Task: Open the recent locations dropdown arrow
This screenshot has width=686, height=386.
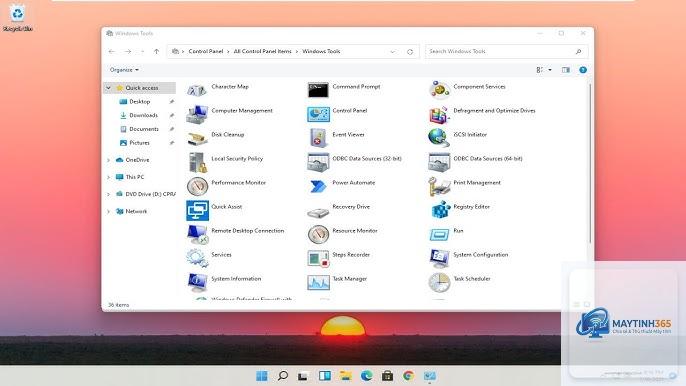Action: coord(142,52)
